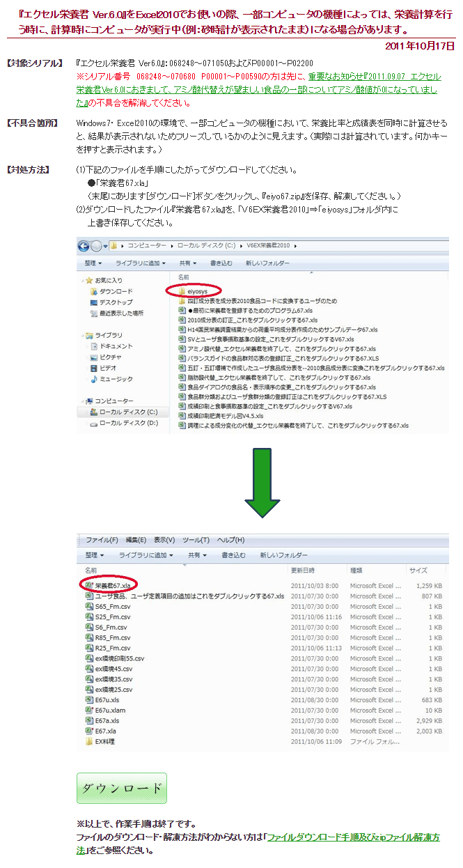Open 整理 dropdown below the ファイル(F) menu bar
Screen dimensions: 463x868
(94, 555)
